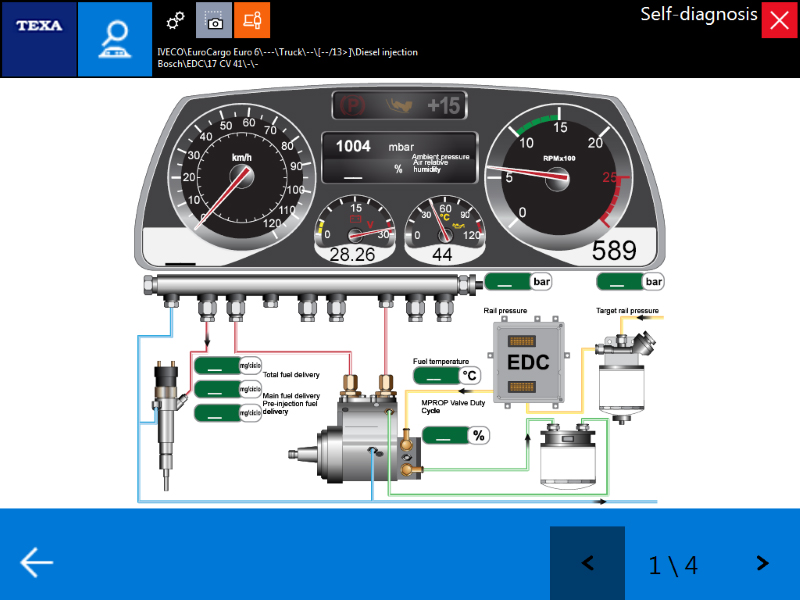The height and width of the screenshot is (600, 800).
Task: Take a screenshot with the camera icon
Action: click(x=214, y=20)
